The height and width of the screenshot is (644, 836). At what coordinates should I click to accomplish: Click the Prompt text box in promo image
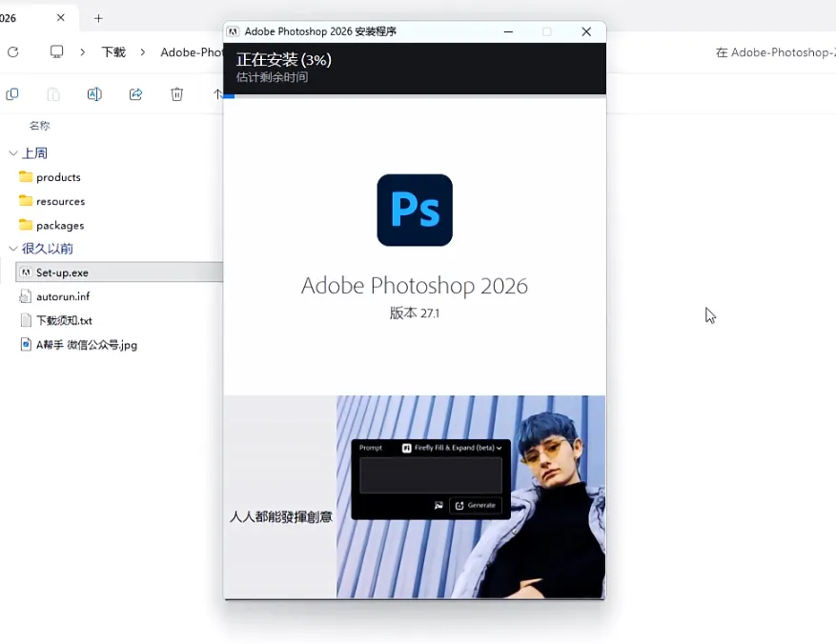[x=431, y=475]
